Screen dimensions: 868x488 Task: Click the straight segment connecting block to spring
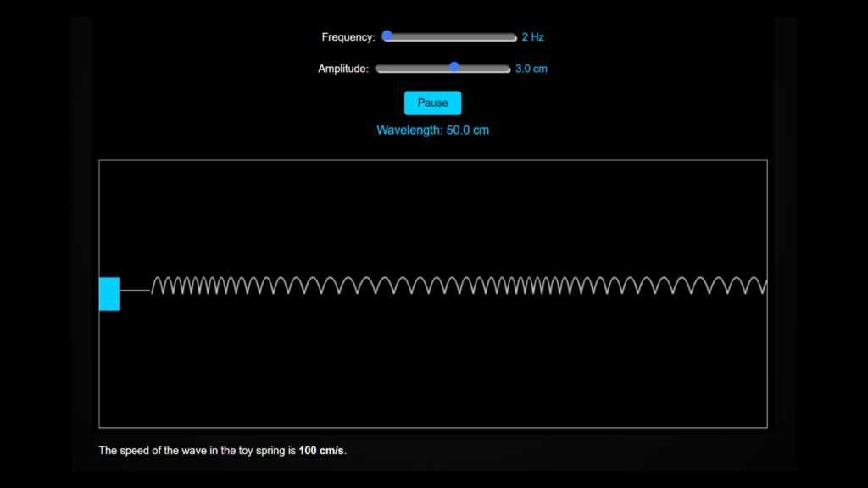[x=136, y=291]
